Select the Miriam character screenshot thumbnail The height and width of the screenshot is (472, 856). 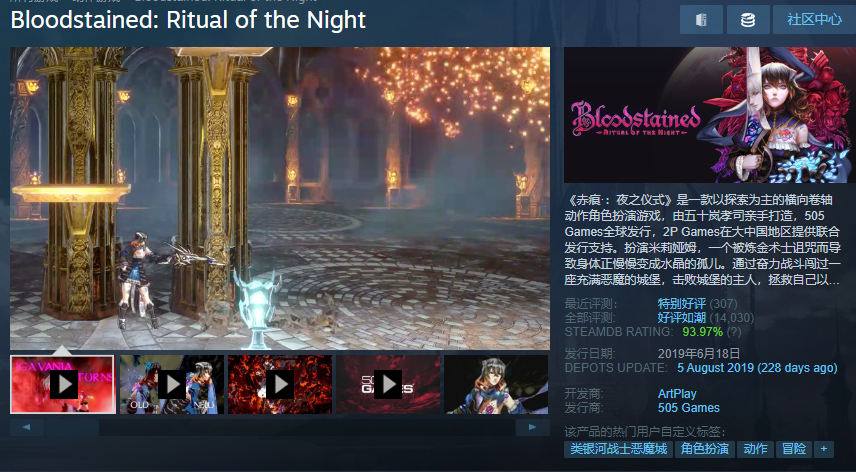[x=496, y=384]
